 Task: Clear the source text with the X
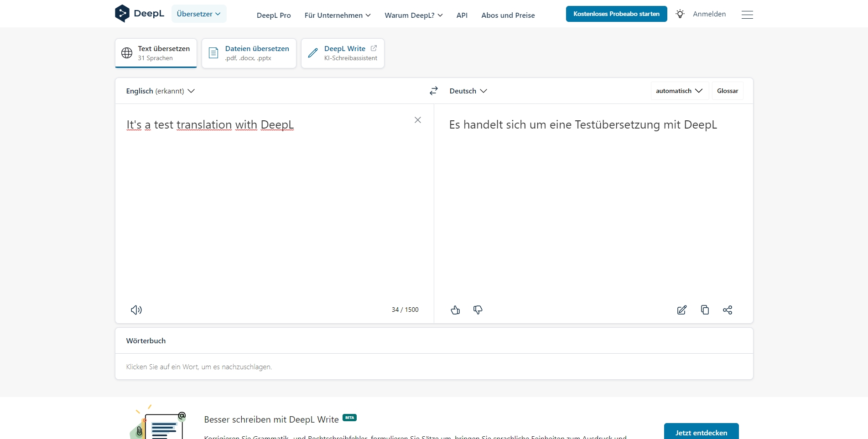point(418,120)
